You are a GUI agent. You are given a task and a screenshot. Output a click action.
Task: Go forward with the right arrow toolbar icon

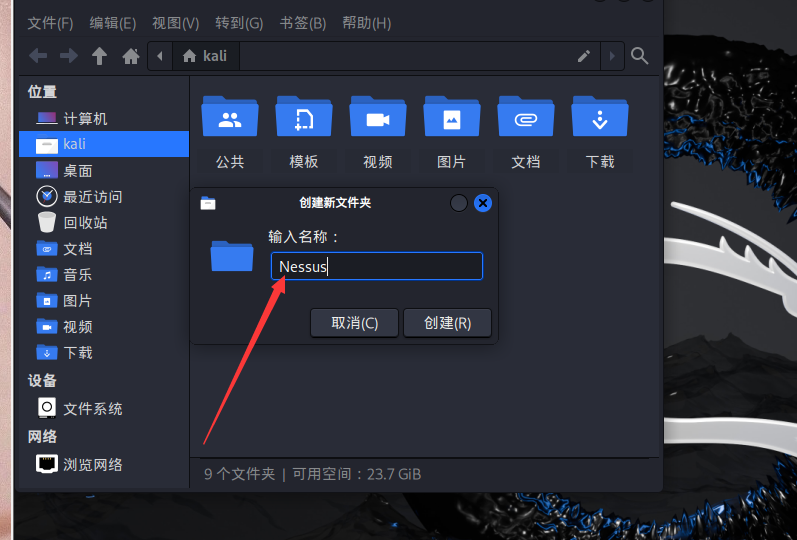69,55
